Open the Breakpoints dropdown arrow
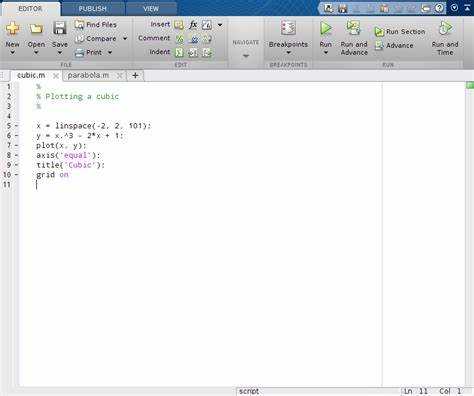The image size is (474, 396). click(288, 53)
